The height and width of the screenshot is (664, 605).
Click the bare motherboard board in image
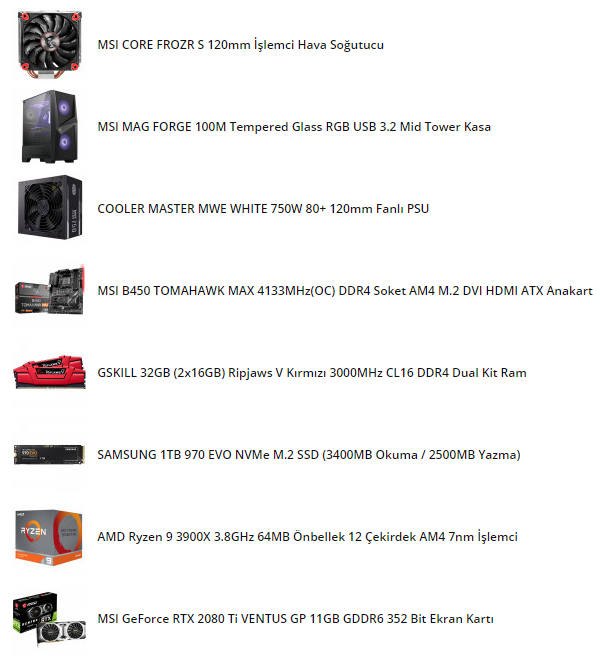coord(67,290)
